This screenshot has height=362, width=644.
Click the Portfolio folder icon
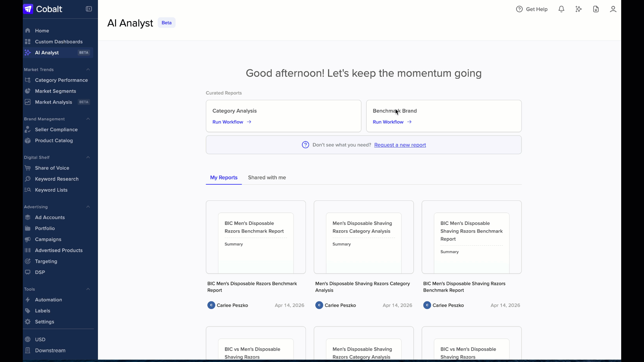pyautogui.click(x=28, y=228)
